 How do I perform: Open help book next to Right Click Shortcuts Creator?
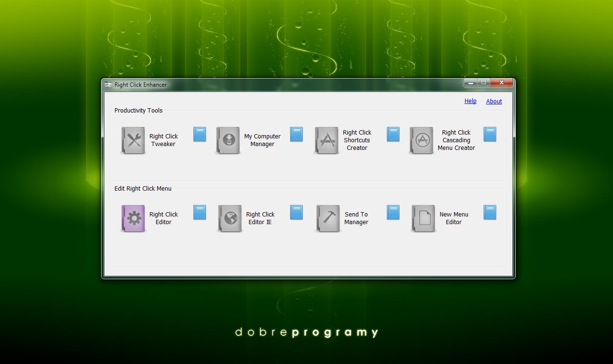[393, 135]
